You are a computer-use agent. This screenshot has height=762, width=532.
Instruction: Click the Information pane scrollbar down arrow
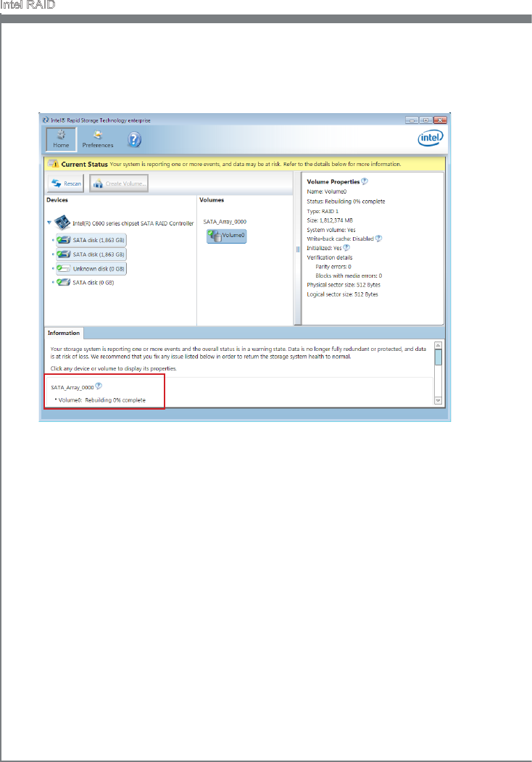(438, 401)
